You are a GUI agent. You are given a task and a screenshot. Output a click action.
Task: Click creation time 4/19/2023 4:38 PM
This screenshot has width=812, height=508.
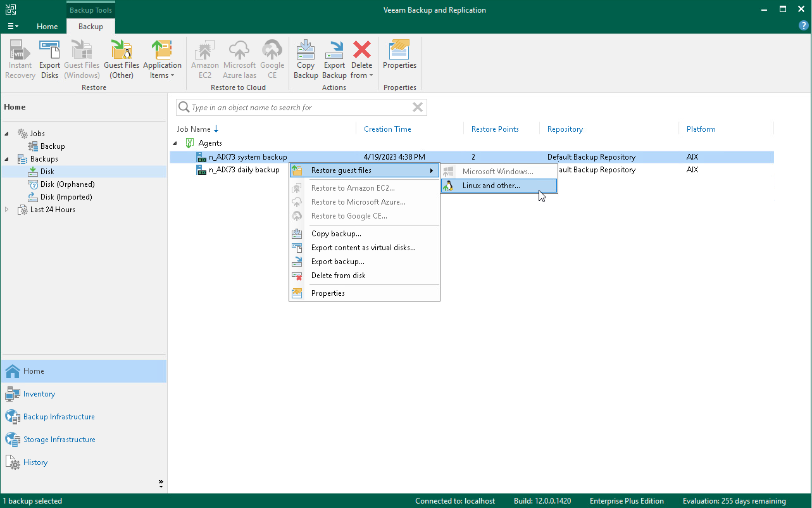394,157
